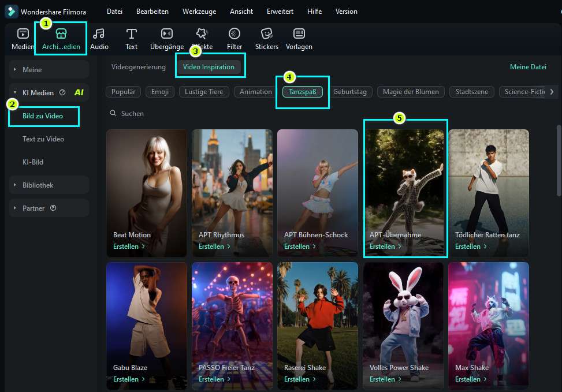Select the Science-Fiction category chip
This screenshot has width=562, height=392.
(x=524, y=92)
